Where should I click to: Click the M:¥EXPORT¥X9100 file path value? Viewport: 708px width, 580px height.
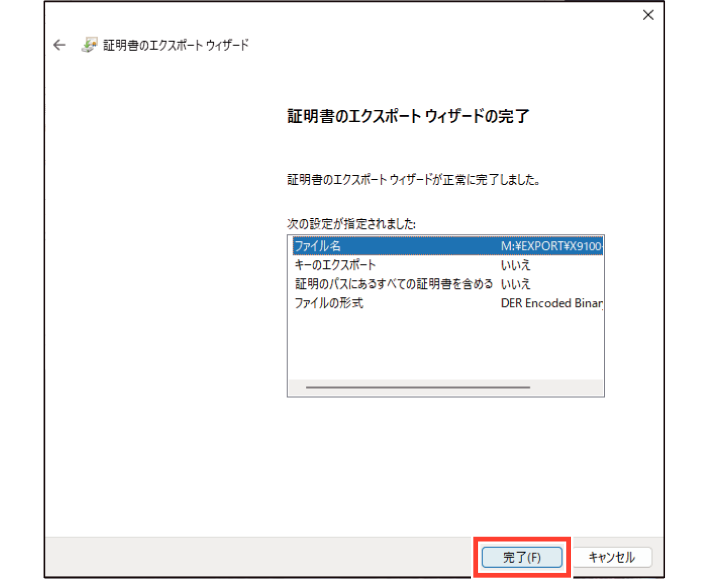click(x=551, y=246)
